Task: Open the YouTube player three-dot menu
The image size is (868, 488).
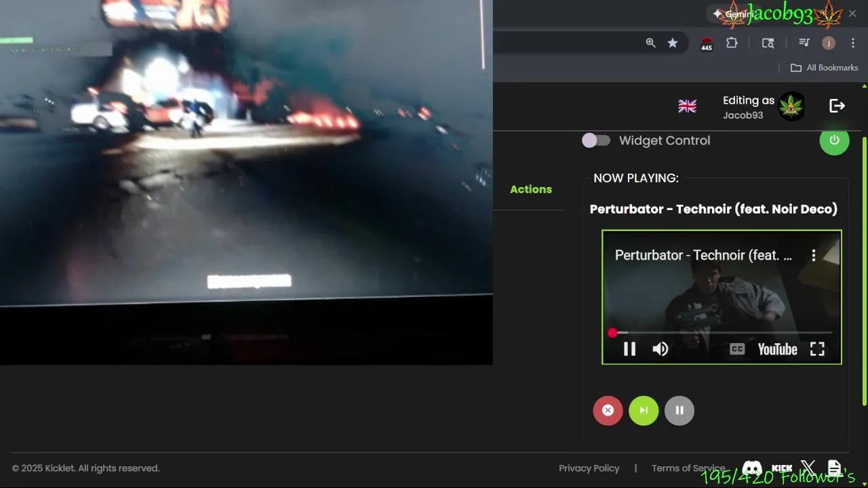Action: [814, 256]
